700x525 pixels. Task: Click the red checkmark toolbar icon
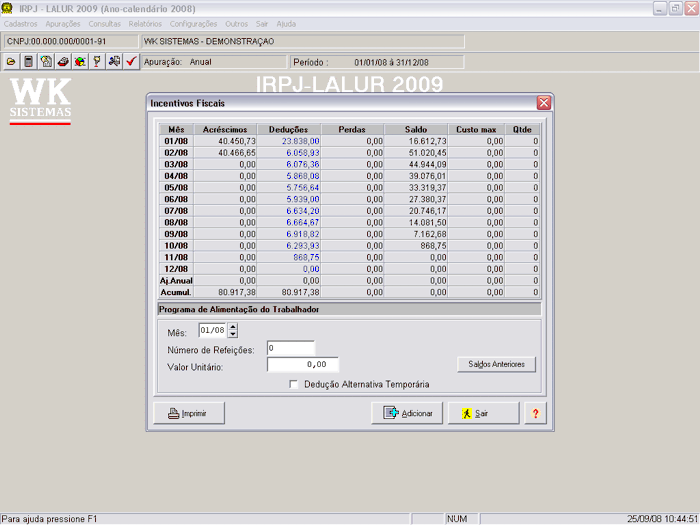click(x=131, y=61)
